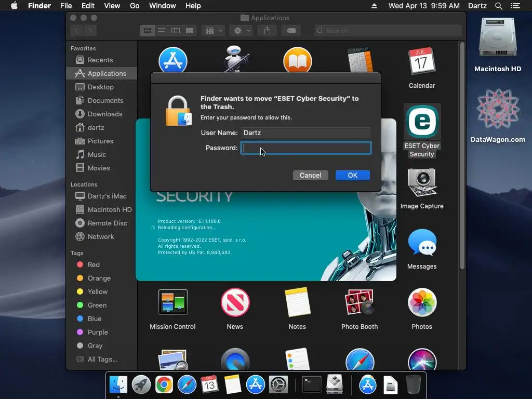Open Mission Control app

[x=172, y=302]
